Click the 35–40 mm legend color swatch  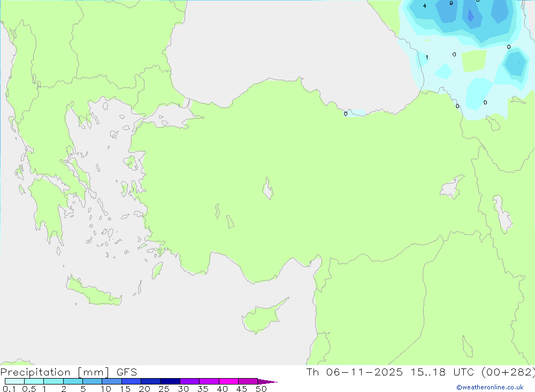(x=209, y=381)
